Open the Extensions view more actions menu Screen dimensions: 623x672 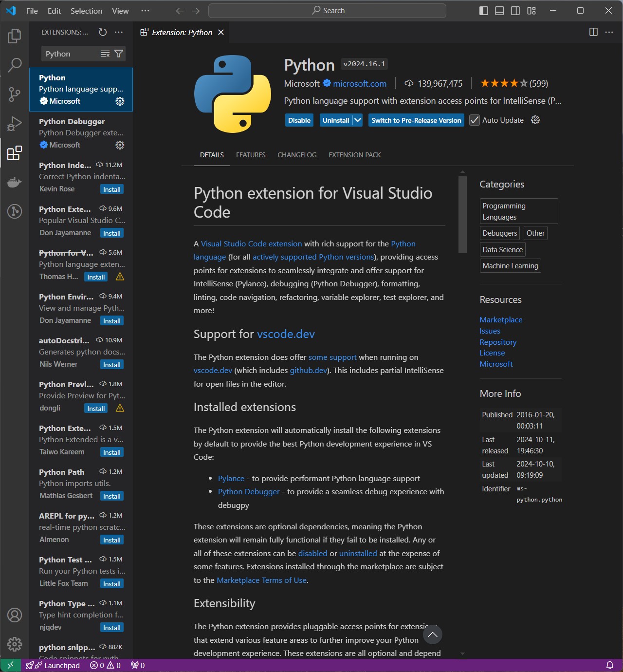coord(119,32)
